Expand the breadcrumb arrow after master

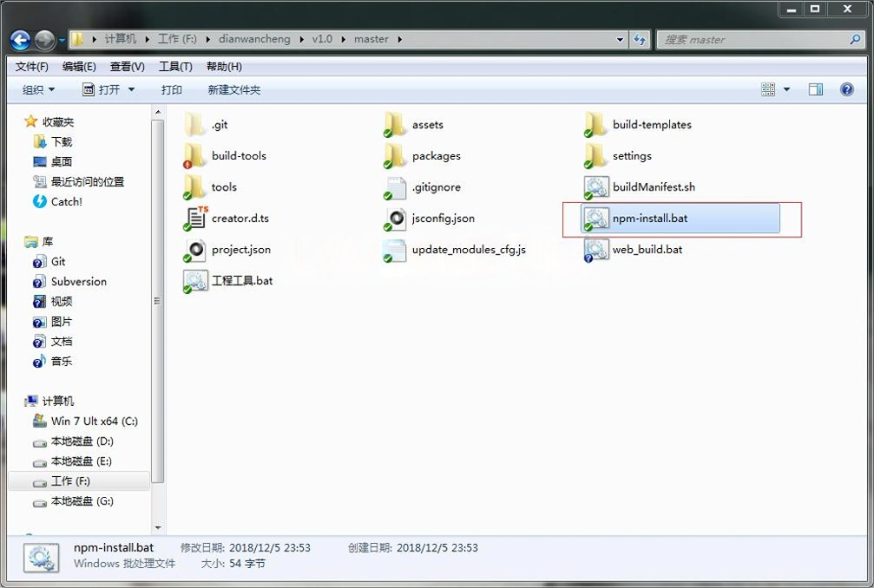[x=399, y=39]
